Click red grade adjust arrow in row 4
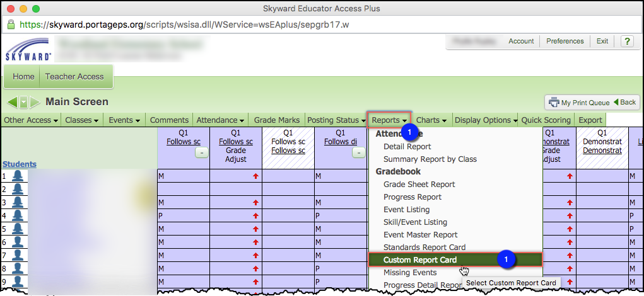644x296 pixels. pyautogui.click(x=256, y=215)
